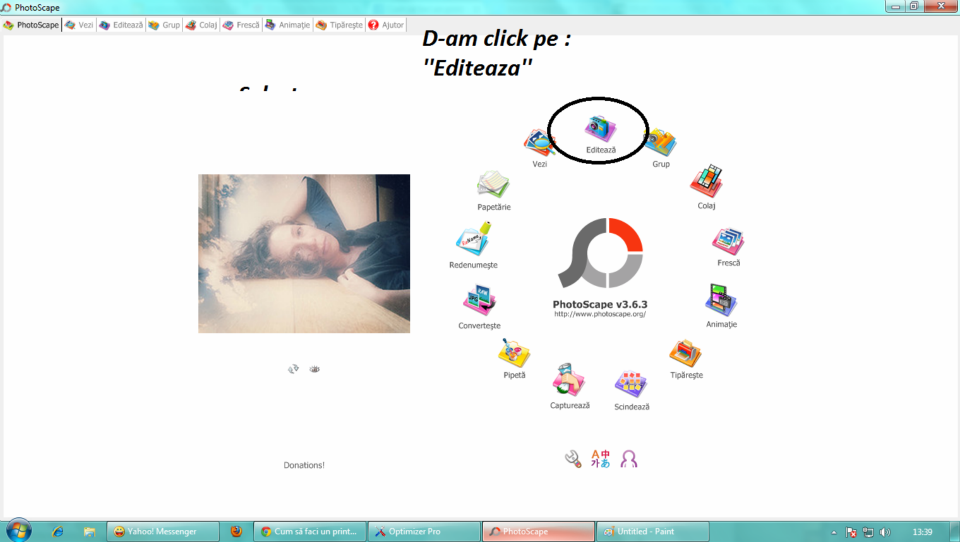960x542 pixels.
Task: Open the volume speaker icon in tray
Action: tap(885, 532)
